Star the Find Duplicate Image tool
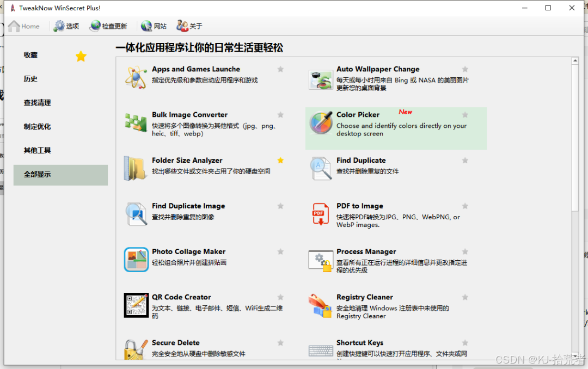 coord(280,206)
